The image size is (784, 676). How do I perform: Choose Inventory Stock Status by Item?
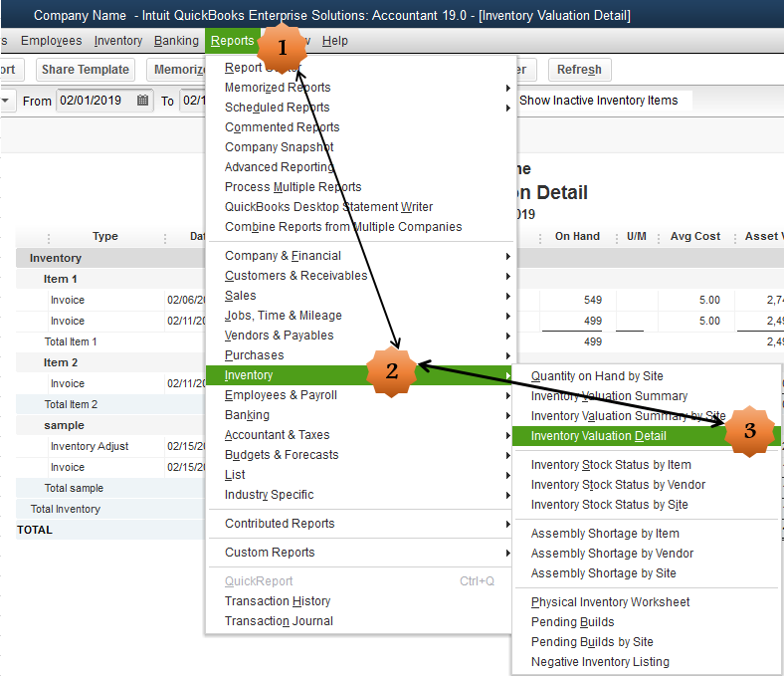647,465
